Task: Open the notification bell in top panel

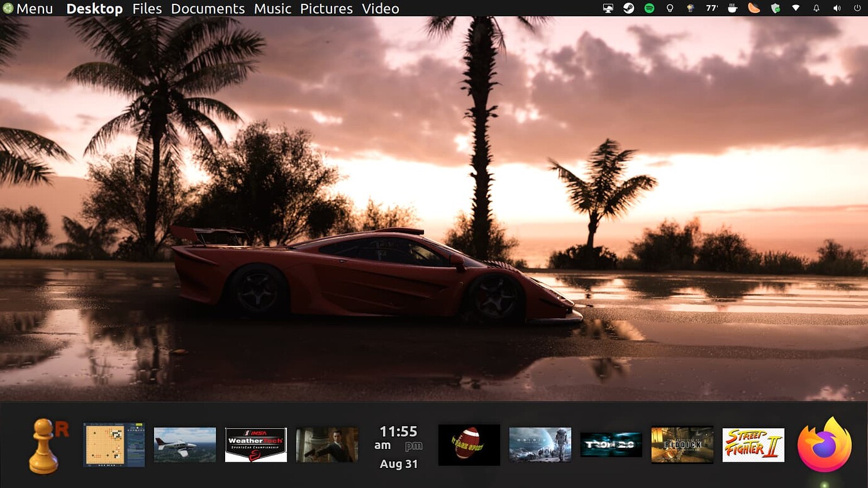Action: tap(816, 8)
